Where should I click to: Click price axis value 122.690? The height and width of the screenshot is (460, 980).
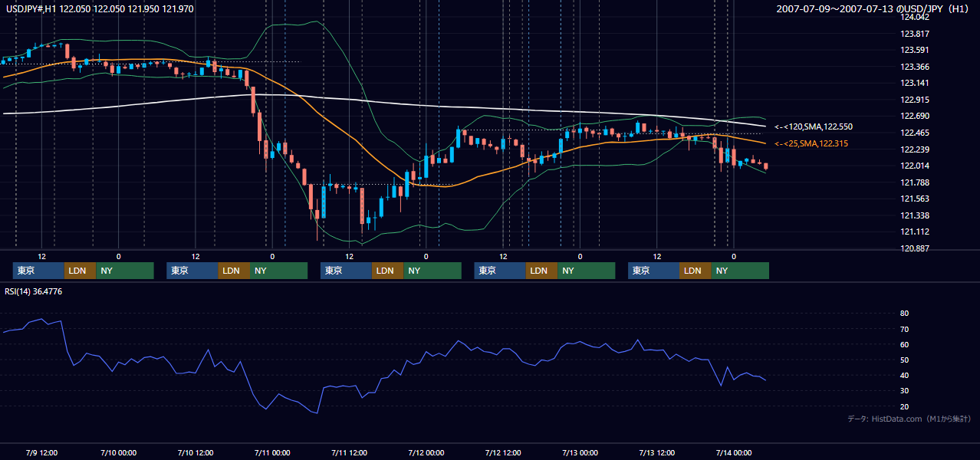pyautogui.click(x=914, y=116)
